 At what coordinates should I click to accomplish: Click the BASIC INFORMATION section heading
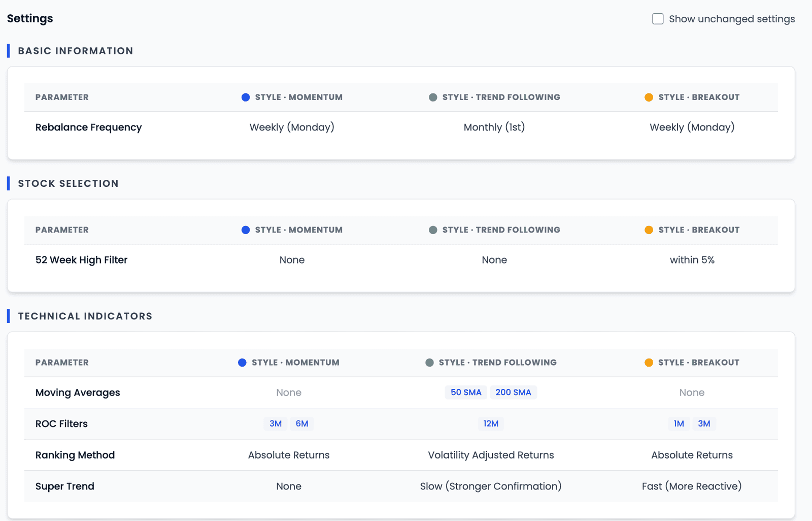click(76, 51)
